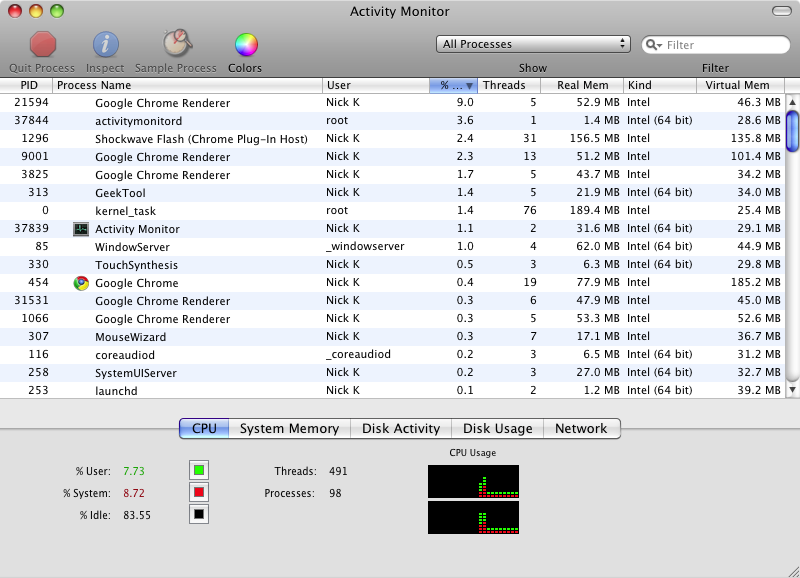Select the kernel_task process row

(x=392, y=211)
